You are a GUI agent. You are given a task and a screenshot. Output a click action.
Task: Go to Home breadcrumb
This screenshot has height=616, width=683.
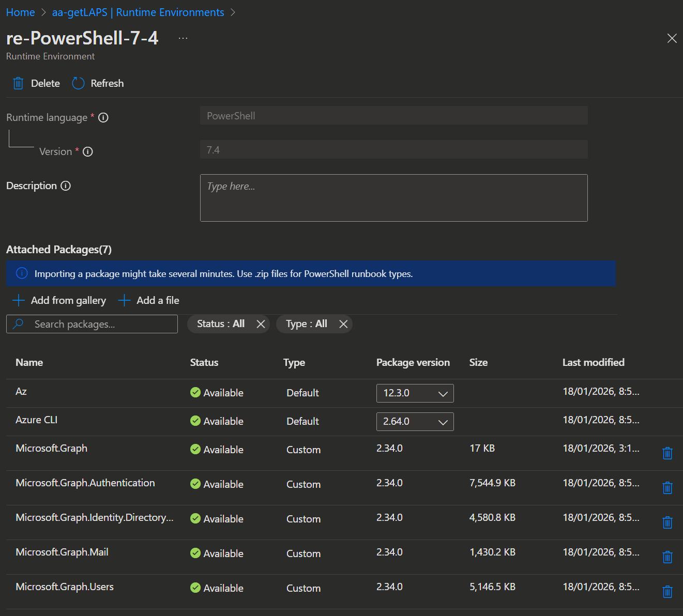point(21,12)
